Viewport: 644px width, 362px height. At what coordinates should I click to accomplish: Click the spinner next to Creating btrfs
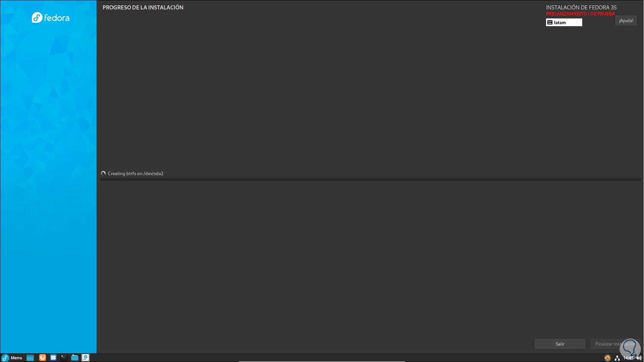[x=103, y=173]
